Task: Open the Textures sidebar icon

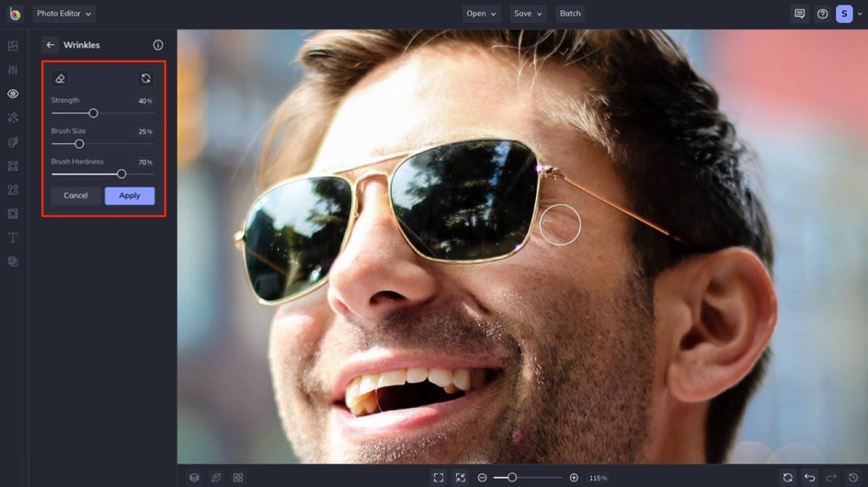Action: (x=13, y=261)
